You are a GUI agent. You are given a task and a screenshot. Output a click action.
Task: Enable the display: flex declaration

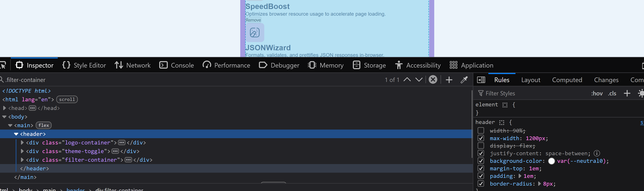point(481,146)
